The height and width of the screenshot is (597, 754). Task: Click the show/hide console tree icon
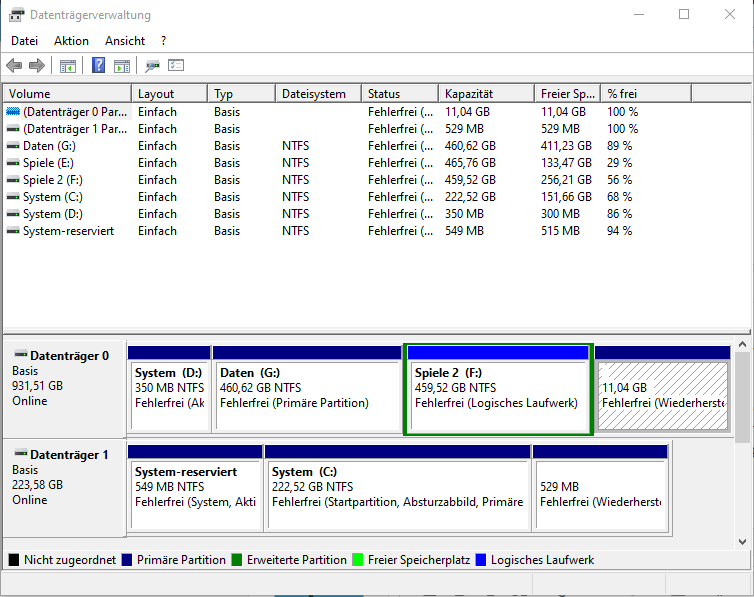click(68, 66)
